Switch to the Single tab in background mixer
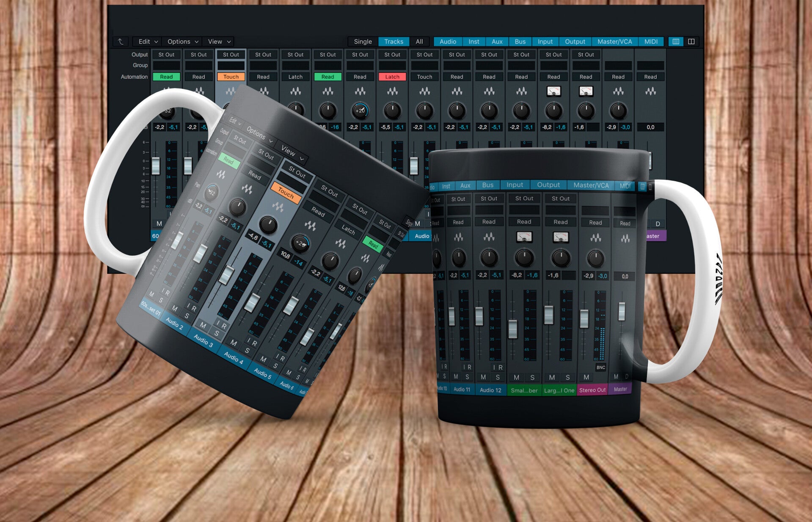Viewport: 812px width, 522px height. (363, 41)
